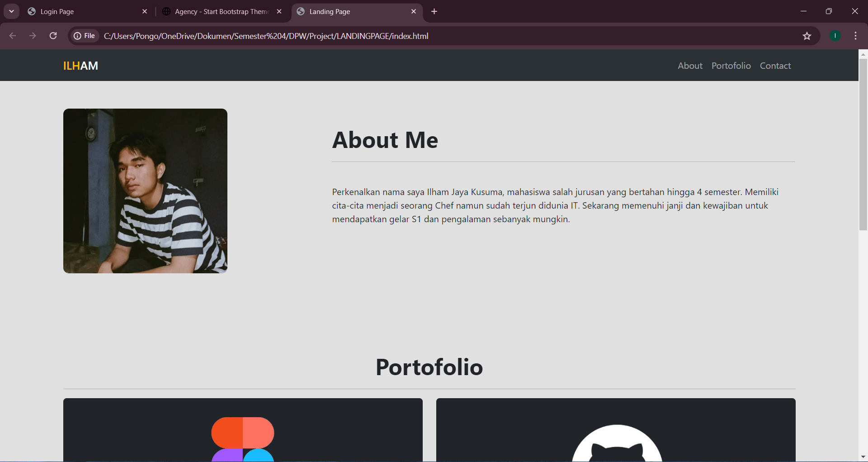
Task: Click the File site info icon
Action: 84,36
